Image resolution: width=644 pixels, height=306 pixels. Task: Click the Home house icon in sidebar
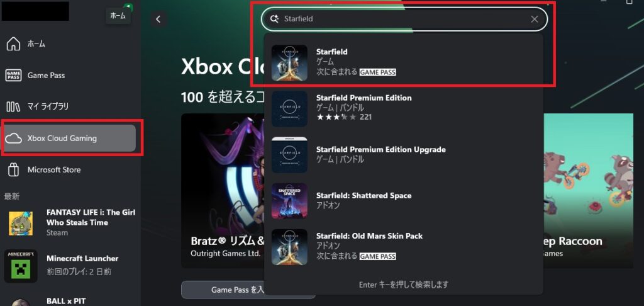[13, 43]
